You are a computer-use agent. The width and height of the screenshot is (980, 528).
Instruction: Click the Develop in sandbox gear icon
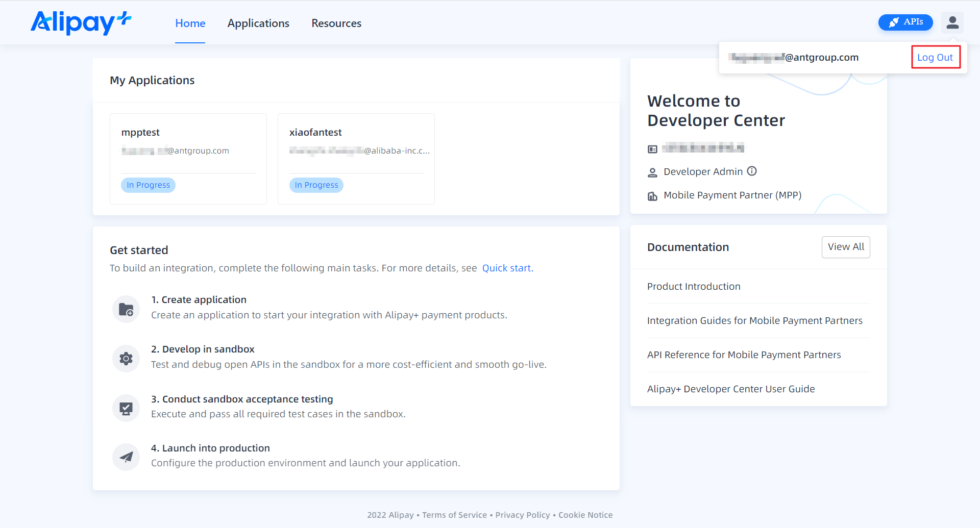(126, 359)
